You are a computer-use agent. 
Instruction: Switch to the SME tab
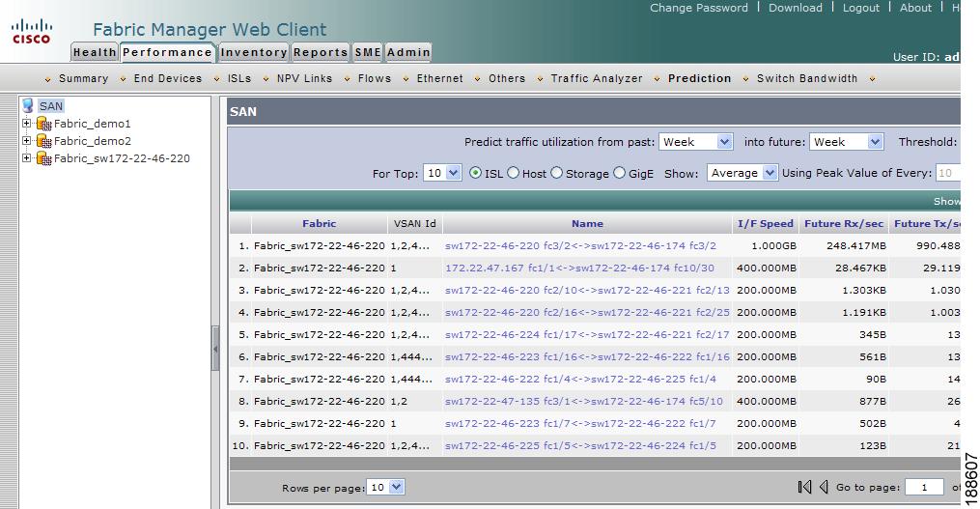click(368, 52)
